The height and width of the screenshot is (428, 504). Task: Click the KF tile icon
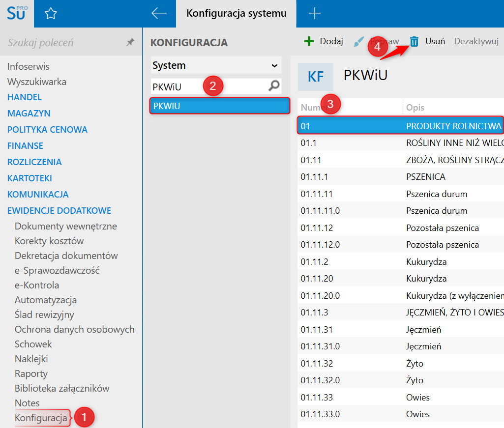[315, 77]
